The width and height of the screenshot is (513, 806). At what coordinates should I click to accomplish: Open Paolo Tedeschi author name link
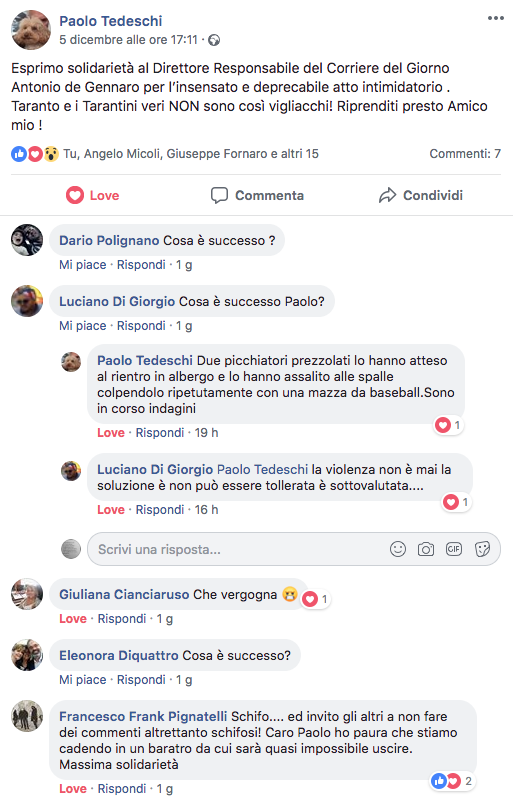coord(111,21)
